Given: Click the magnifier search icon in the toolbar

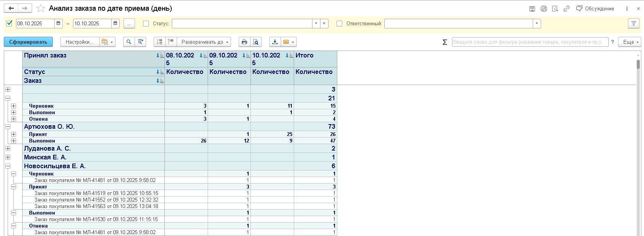Looking at the screenshot, I should (x=129, y=42).
